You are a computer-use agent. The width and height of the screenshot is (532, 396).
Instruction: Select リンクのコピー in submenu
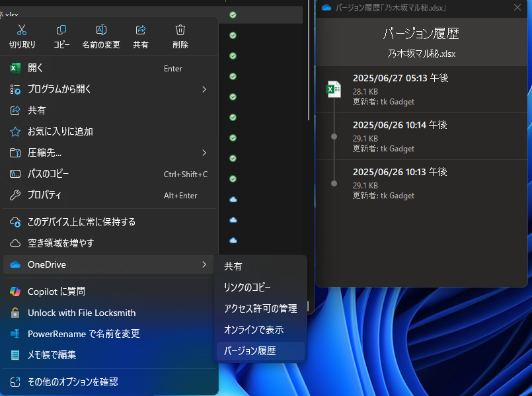pyautogui.click(x=260, y=288)
